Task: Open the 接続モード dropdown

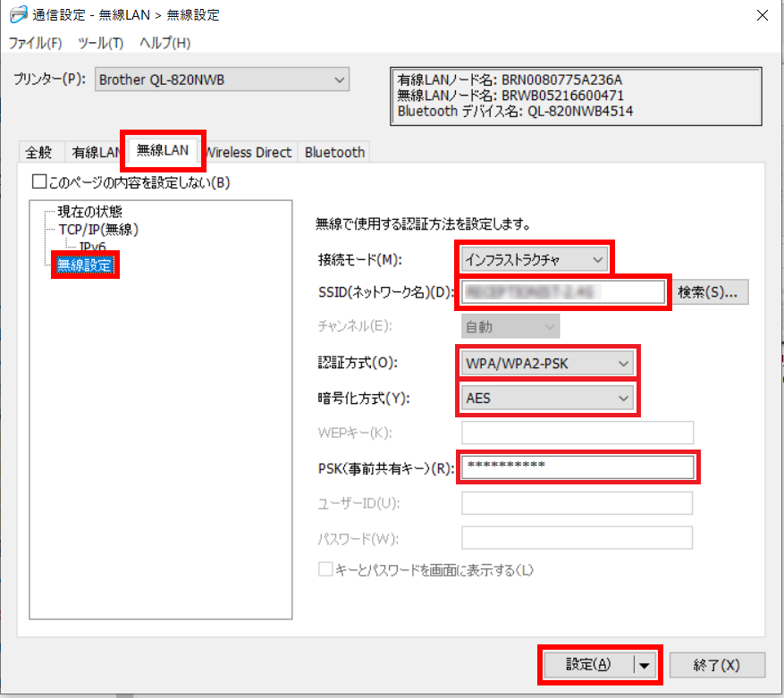Action: pos(535,260)
